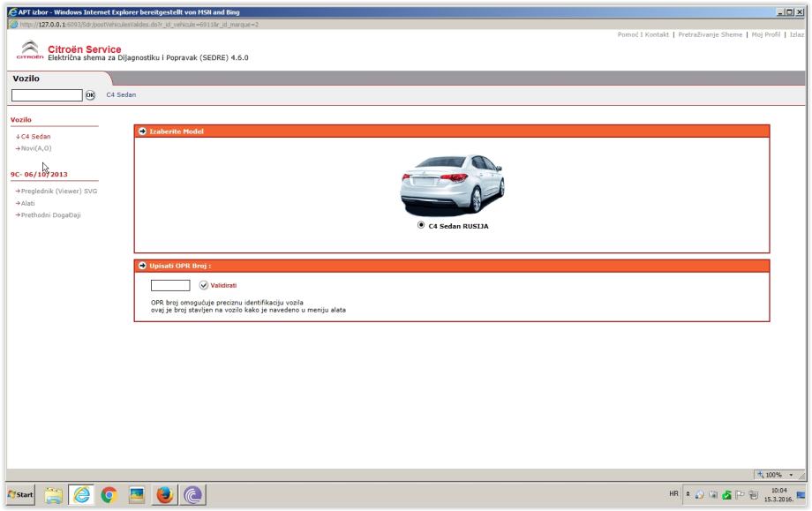Expand Novi(A,O) in the sidebar
The image size is (812, 511).
coord(35,148)
